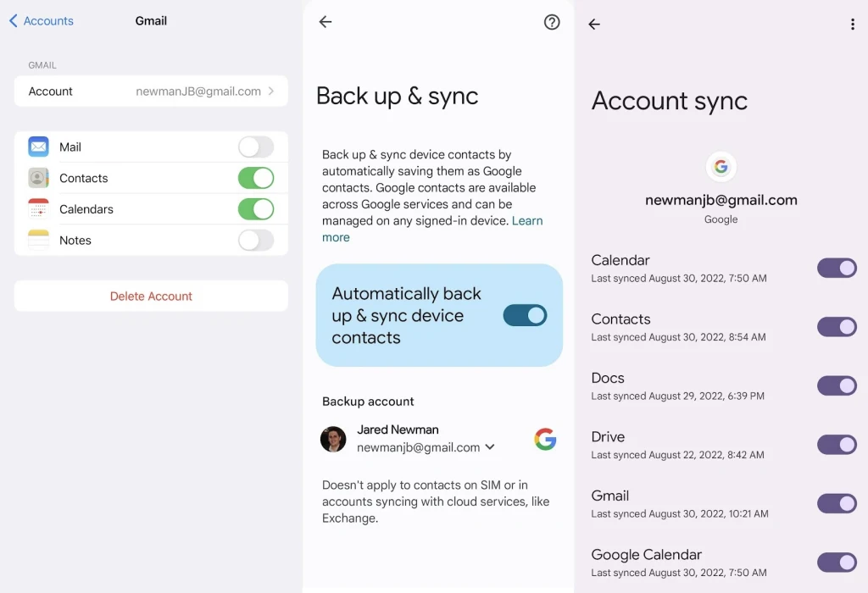Go back from Back up & sync screen

[x=325, y=23]
